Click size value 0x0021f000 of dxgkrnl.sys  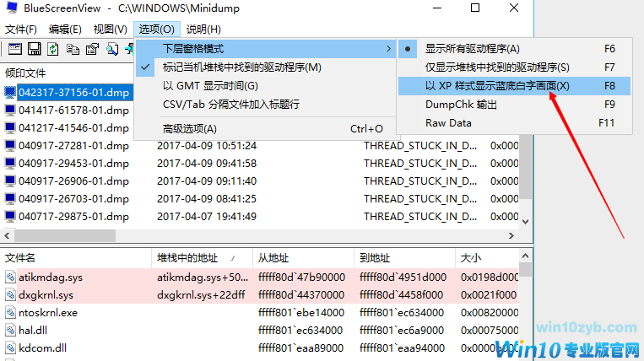tap(489, 295)
